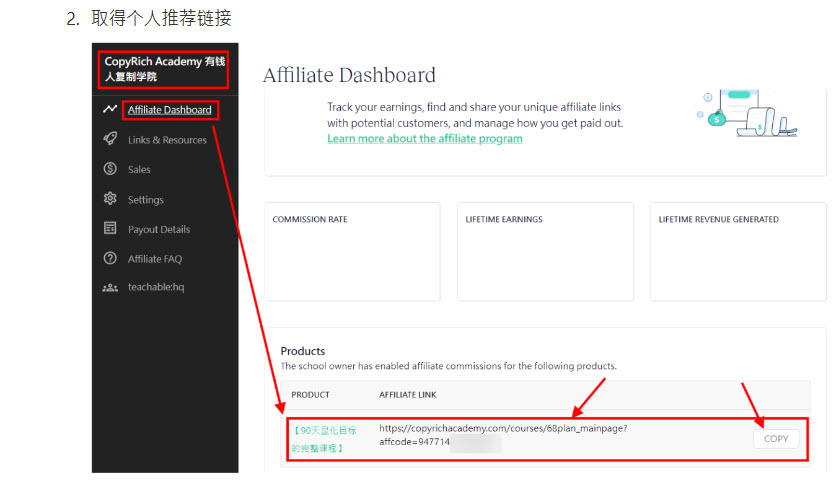Image resolution: width=835 pixels, height=484 pixels.
Task: Follow Learn more about the affiliate program link
Action: point(424,138)
